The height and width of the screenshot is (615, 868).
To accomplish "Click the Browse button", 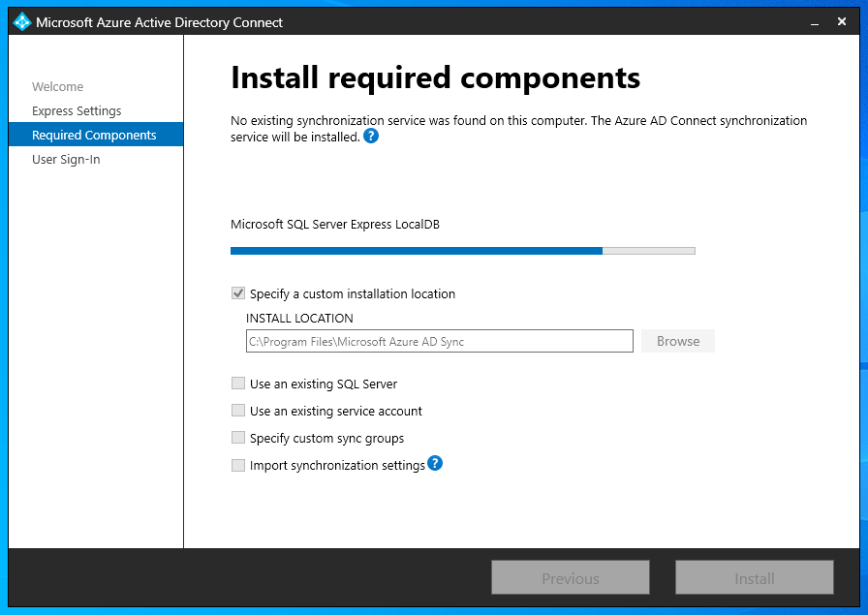I will click(x=678, y=341).
